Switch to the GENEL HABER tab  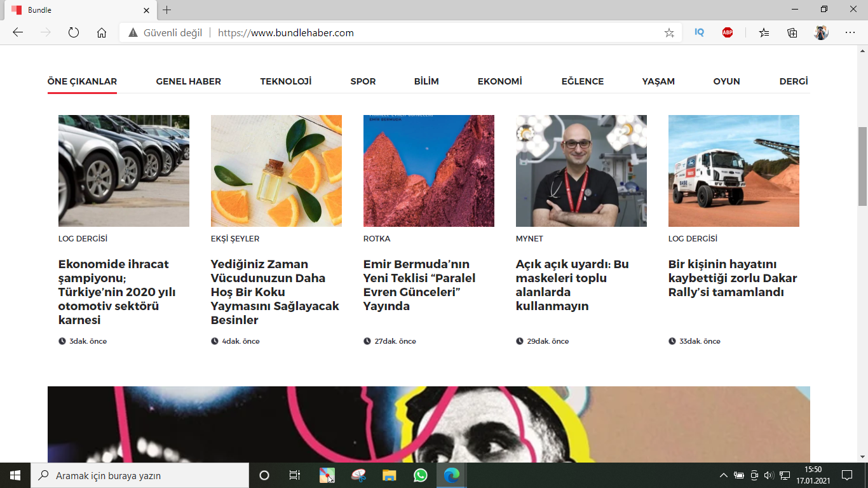click(189, 81)
